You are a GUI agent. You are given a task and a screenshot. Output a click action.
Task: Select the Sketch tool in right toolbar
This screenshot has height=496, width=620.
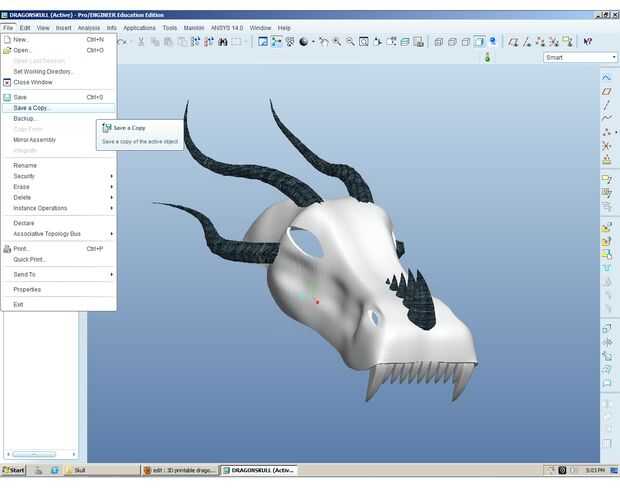pos(607,77)
